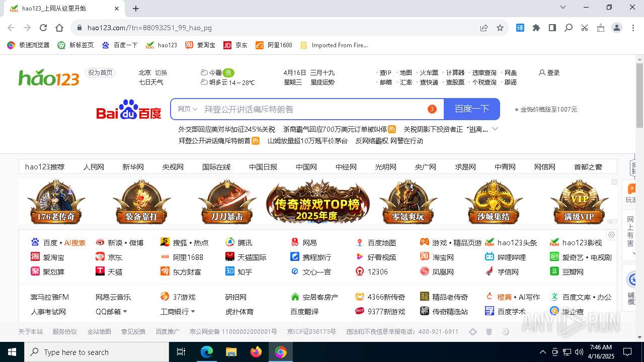Open the Chrome tab search chevron
This screenshot has height=362, width=644.
[563, 8]
